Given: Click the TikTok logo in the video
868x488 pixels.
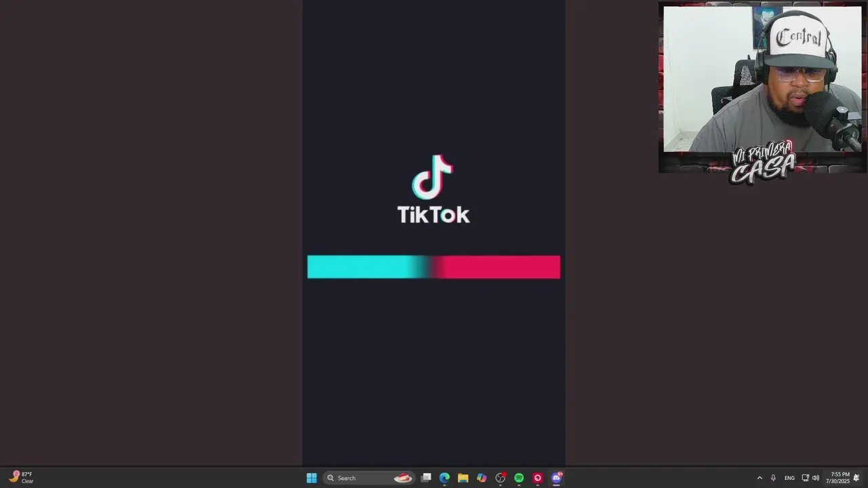Looking at the screenshot, I should tap(433, 189).
